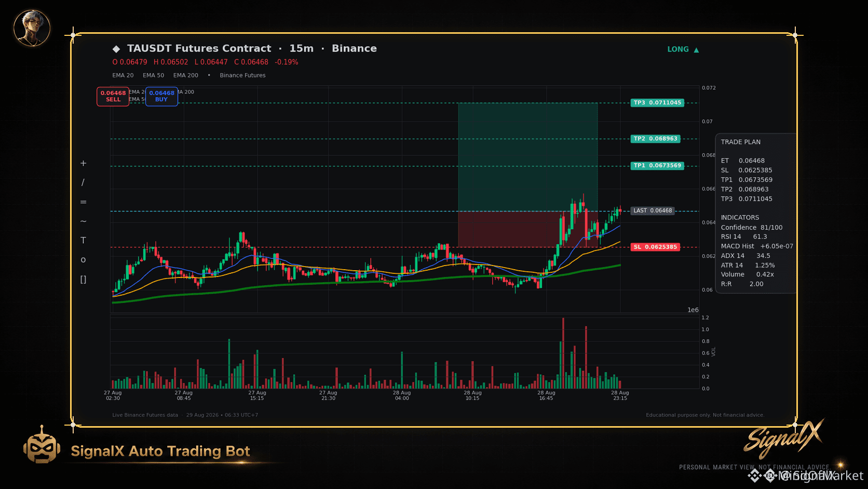Click the "EMA 20" legend label under the title
The width and height of the screenshot is (868, 489).
coord(123,75)
